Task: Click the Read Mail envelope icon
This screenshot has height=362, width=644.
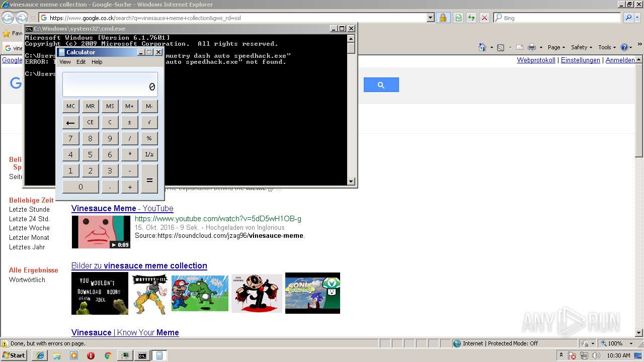Action: tap(519, 47)
